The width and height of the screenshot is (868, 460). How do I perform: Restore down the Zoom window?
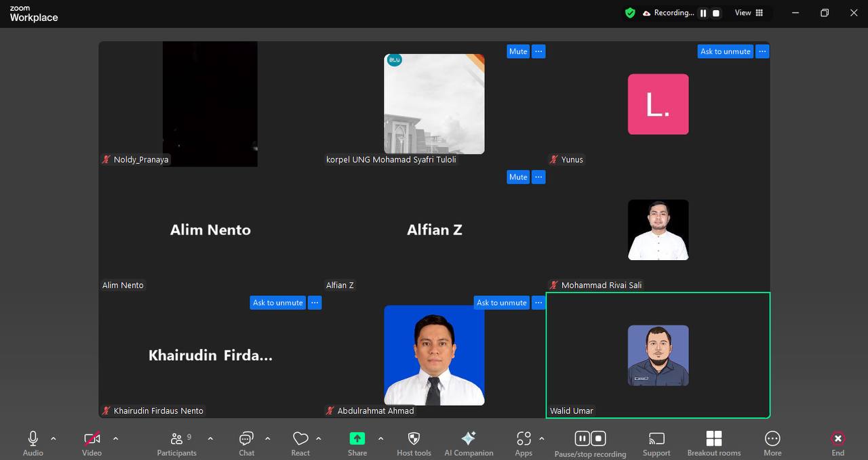(x=825, y=13)
